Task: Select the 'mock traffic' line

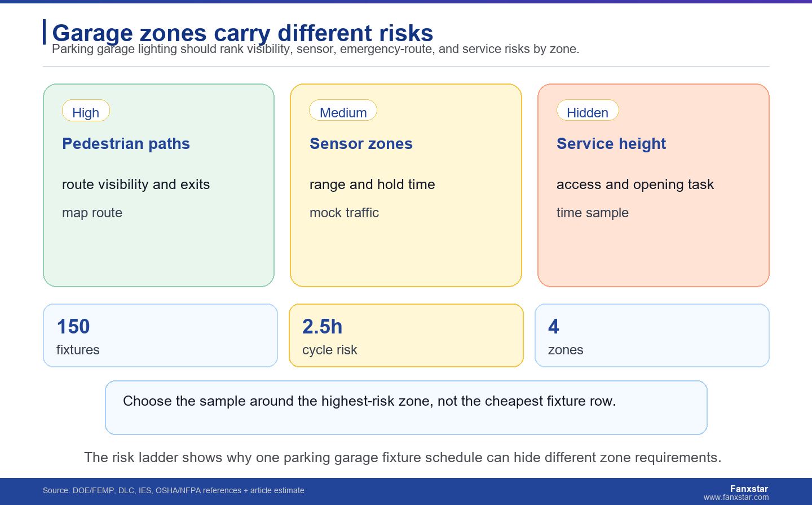Action: [x=344, y=213]
